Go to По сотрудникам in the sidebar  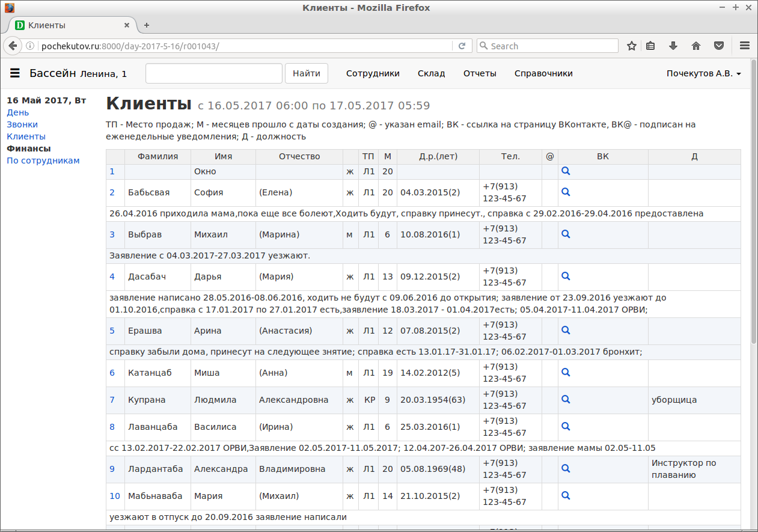[x=43, y=161]
